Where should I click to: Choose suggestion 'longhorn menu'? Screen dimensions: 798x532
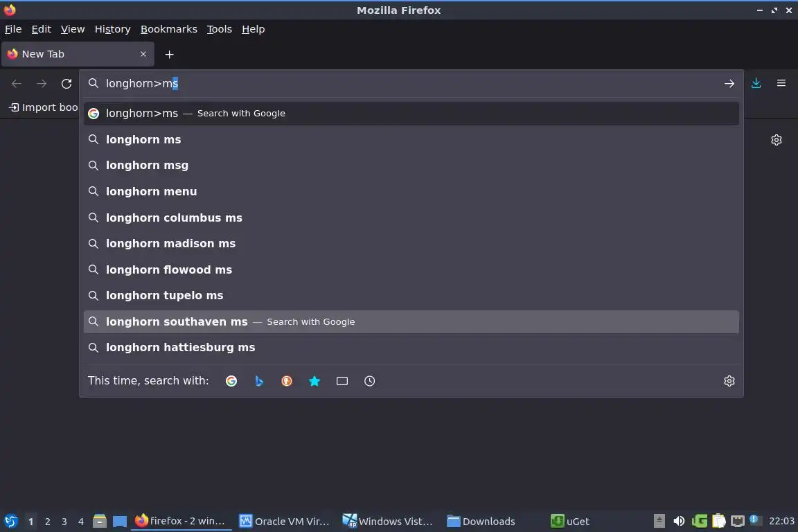411,191
